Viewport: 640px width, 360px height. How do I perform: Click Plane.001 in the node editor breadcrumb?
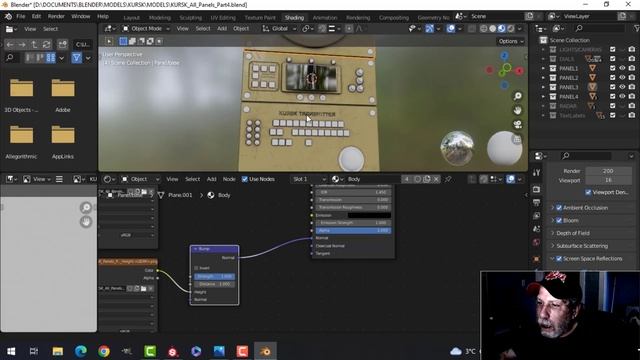pyautogui.click(x=180, y=195)
